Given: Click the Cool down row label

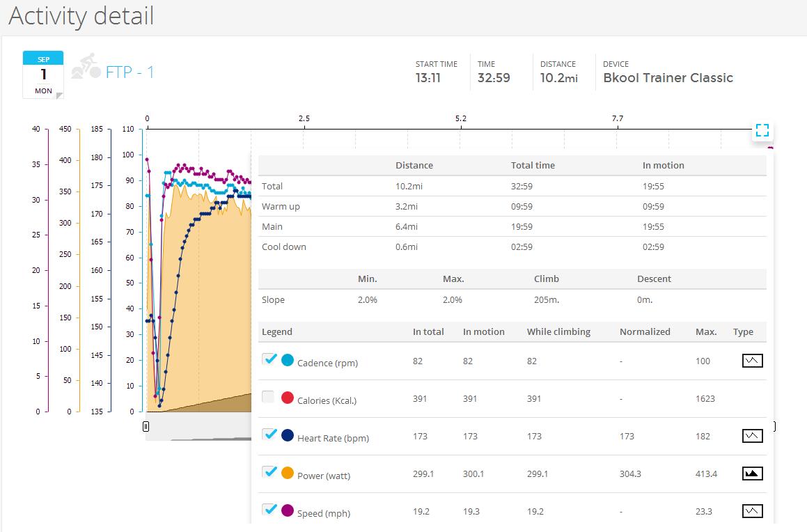Looking at the screenshot, I should [283, 247].
